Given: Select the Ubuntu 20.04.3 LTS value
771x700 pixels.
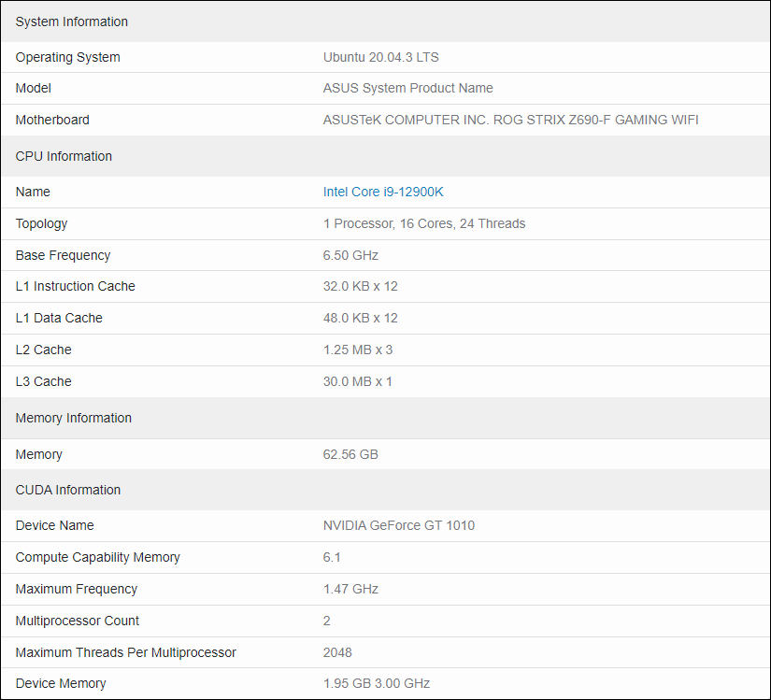Looking at the screenshot, I should pos(381,57).
